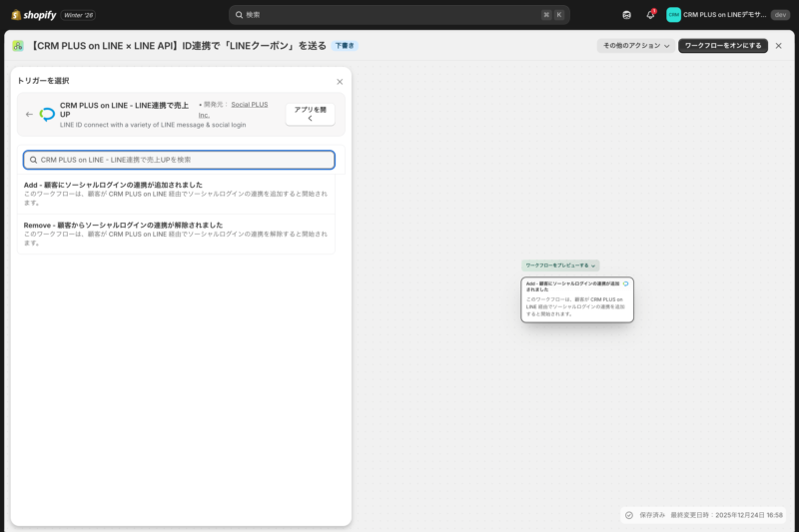Close the workflow editor with top-right X
The image size is (799, 532).
[x=779, y=46]
